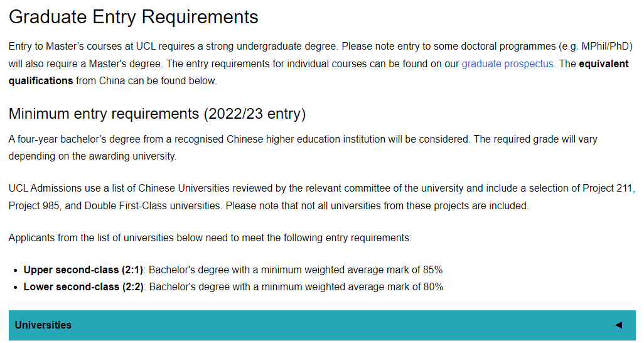Click the 'Graduate Entry Requirements' page heading

point(133,17)
